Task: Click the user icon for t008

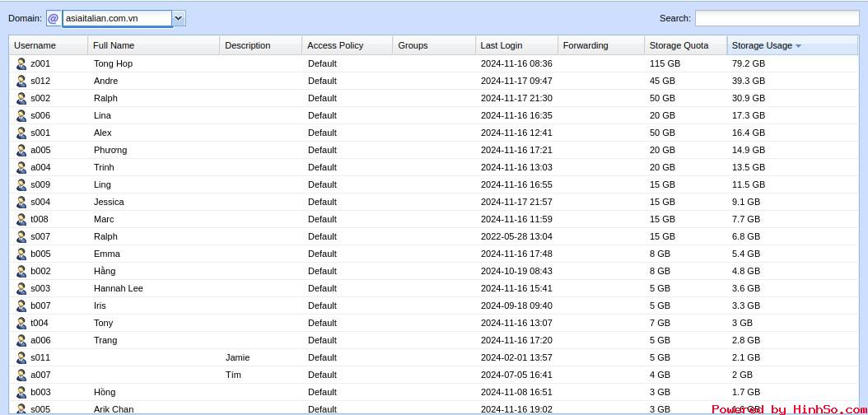Action: point(21,219)
